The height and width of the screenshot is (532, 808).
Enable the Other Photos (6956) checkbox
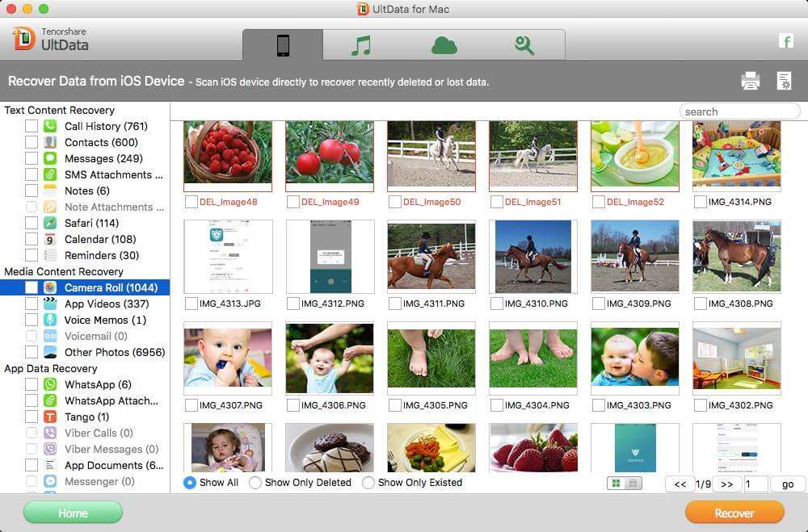click(x=32, y=352)
